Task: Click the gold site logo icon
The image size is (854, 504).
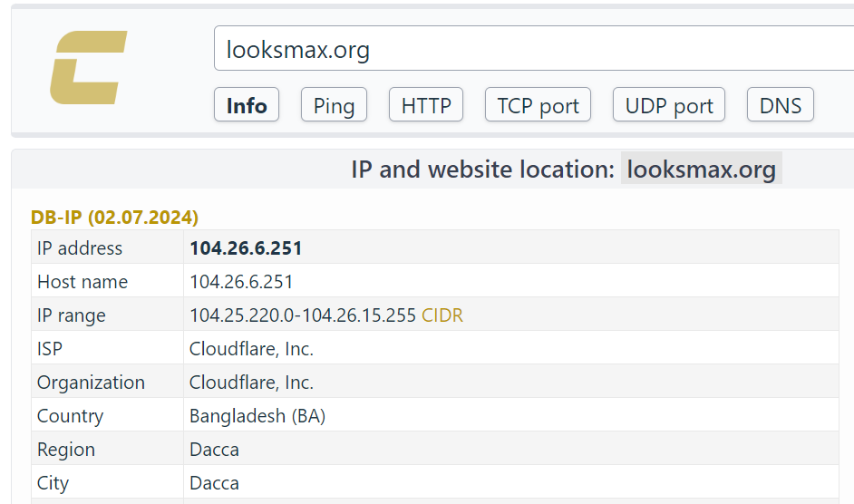Action: (88, 67)
